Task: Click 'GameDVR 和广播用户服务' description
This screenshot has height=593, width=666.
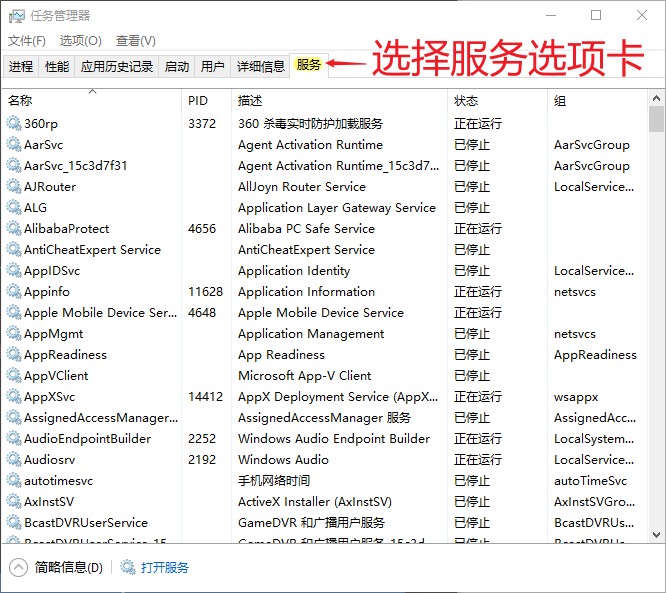Action: 311,522
